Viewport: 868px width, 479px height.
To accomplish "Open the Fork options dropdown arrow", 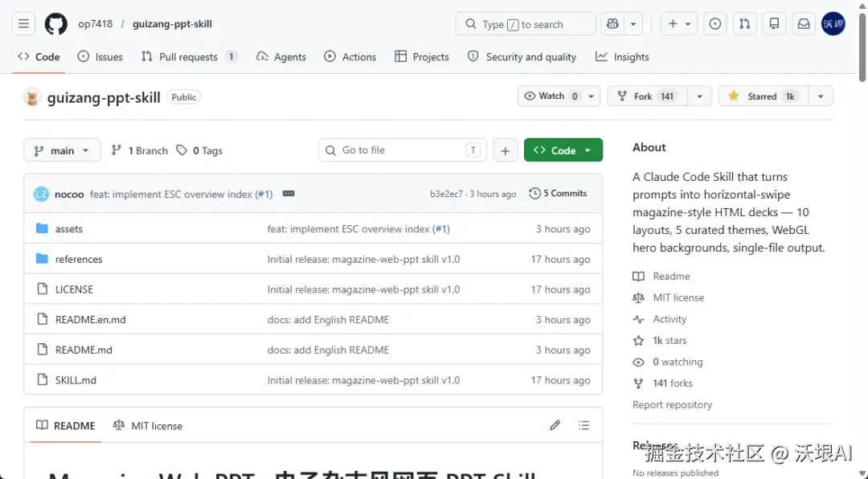I will [x=700, y=96].
